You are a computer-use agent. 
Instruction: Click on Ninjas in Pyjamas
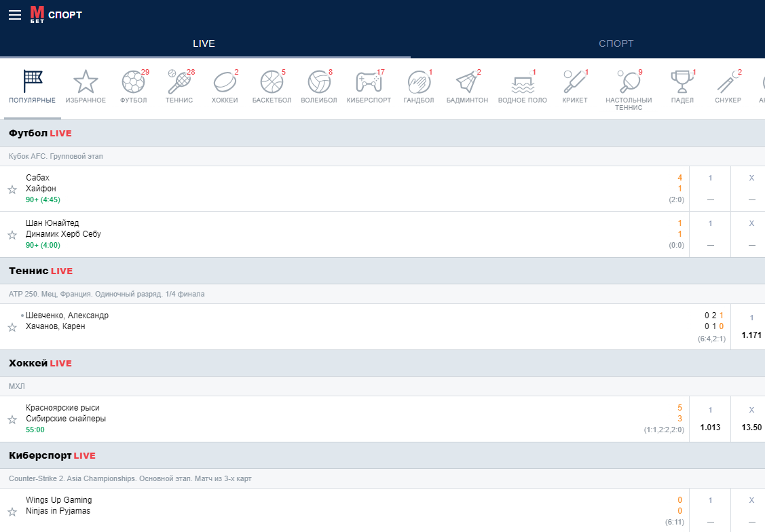[58, 510]
